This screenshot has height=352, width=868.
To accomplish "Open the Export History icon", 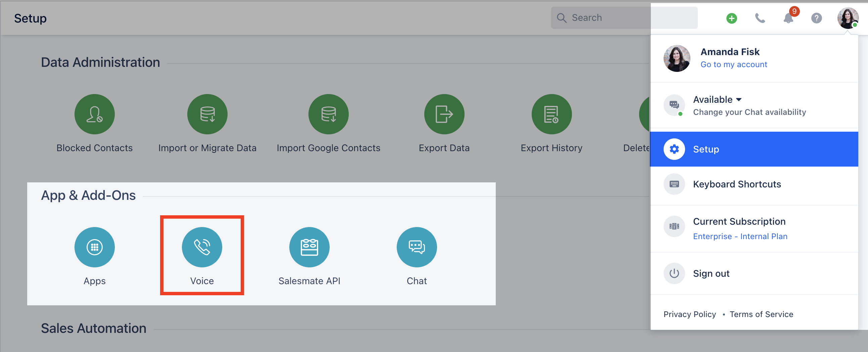I will coord(551,114).
